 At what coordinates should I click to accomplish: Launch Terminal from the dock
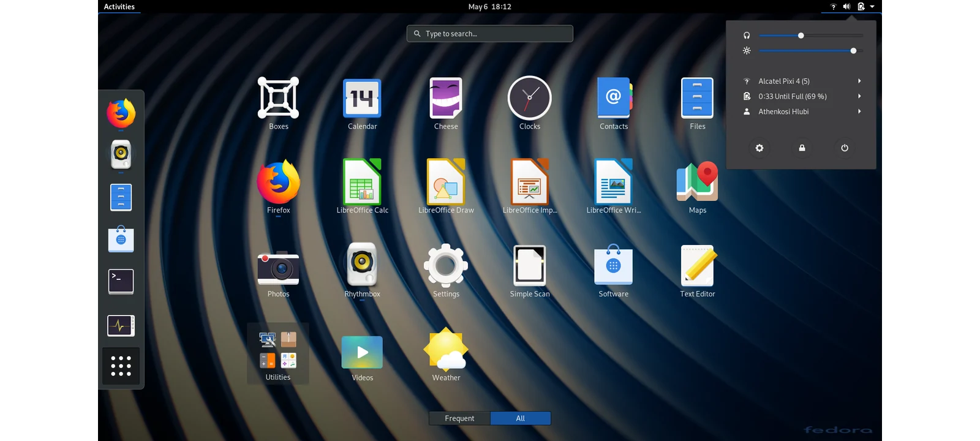click(x=121, y=282)
